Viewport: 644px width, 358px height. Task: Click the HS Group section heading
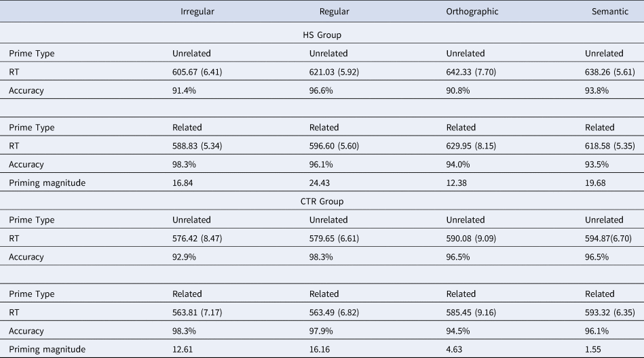(322, 35)
